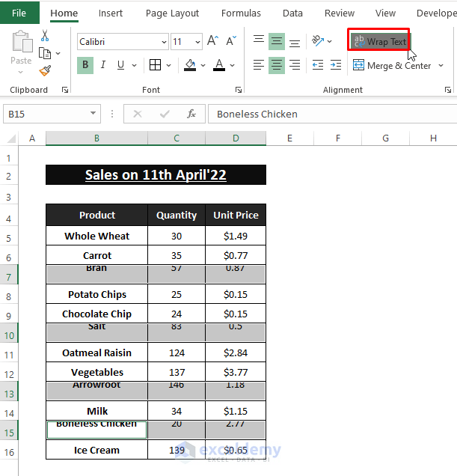Image resolution: width=457 pixels, height=476 pixels.
Task: Switch to the Insert tab
Action: pyautogui.click(x=111, y=13)
